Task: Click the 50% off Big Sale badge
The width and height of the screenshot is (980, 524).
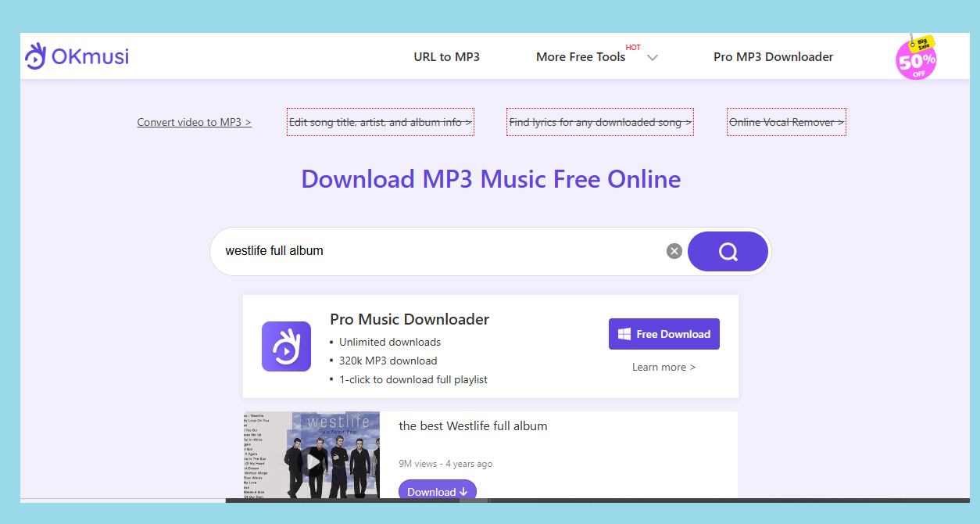Action: 915,58
